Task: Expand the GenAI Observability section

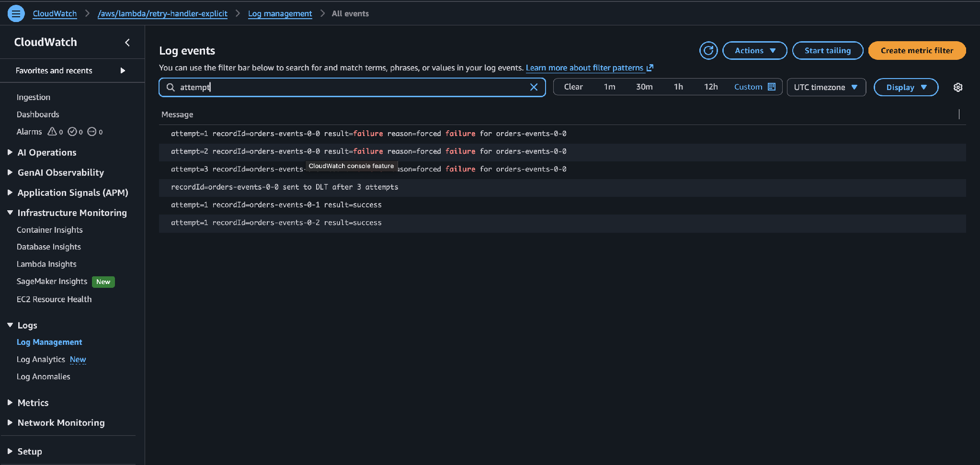Action: (x=10, y=172)
